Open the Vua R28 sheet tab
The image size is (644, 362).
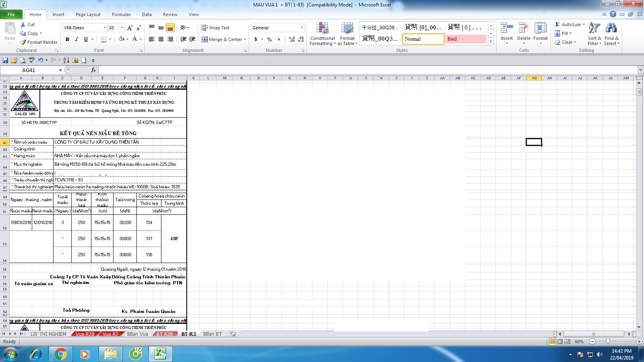85,334
